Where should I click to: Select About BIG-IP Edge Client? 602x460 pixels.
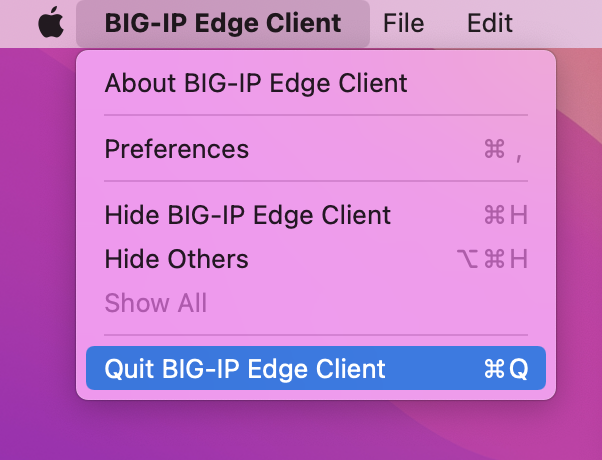click(x=316, y=83)
